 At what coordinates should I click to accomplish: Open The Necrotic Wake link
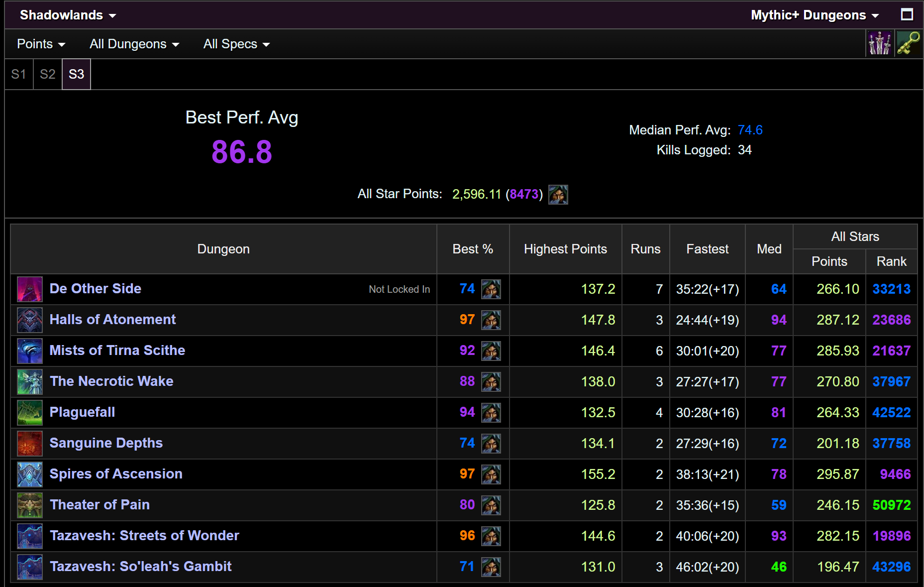(111, 381)
